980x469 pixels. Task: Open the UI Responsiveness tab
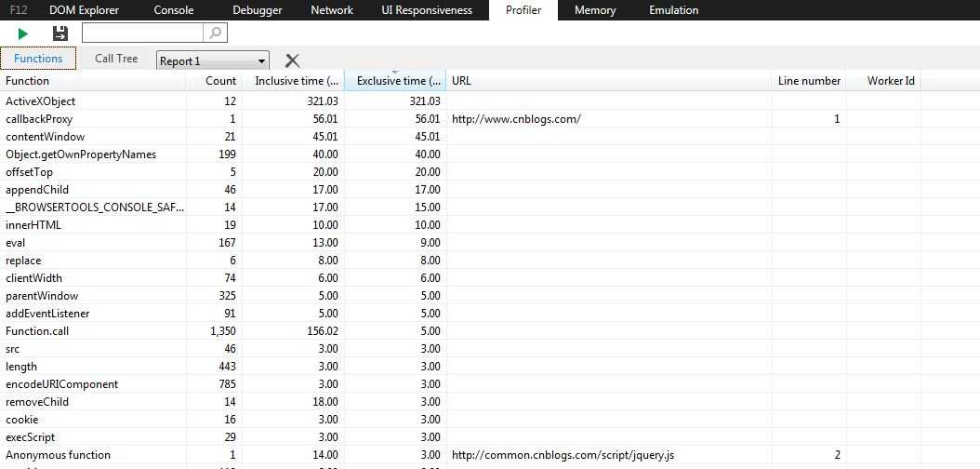(427, 10)
